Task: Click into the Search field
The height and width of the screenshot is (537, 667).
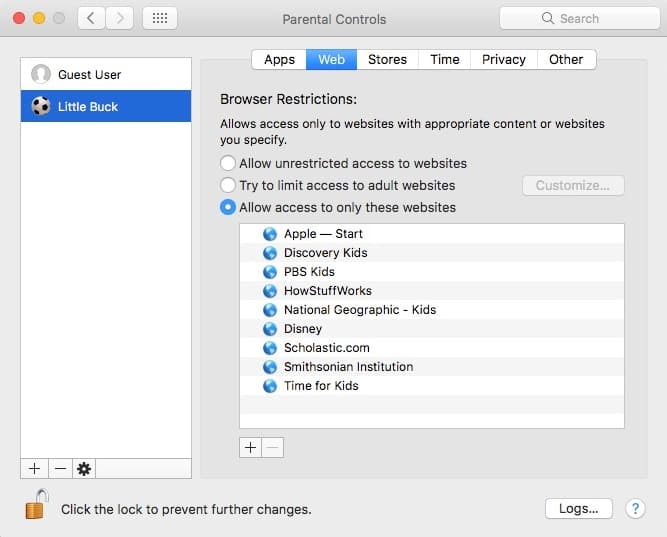Action: point(580,18)
